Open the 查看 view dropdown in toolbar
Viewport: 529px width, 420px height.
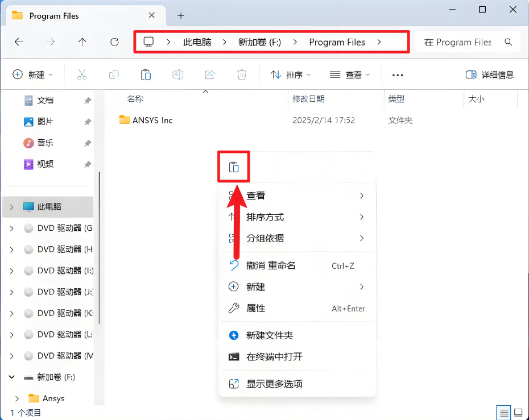coord(350,74)
